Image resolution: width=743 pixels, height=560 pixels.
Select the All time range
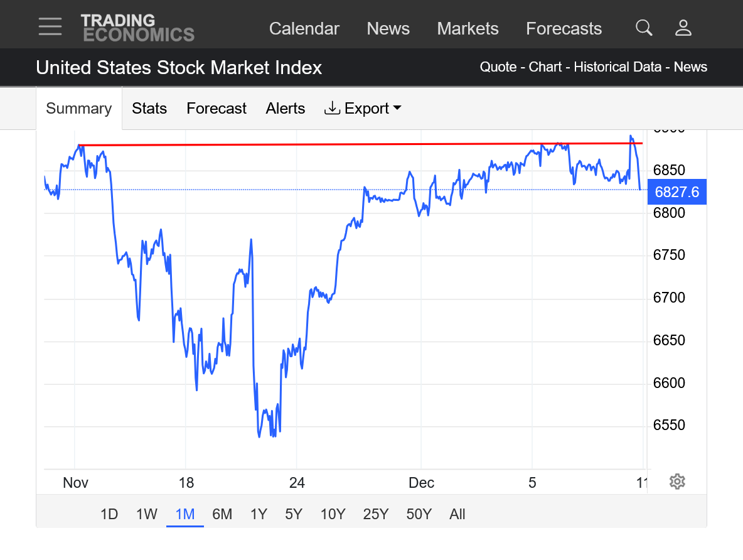pyautogui.click(x=457, y=515)
